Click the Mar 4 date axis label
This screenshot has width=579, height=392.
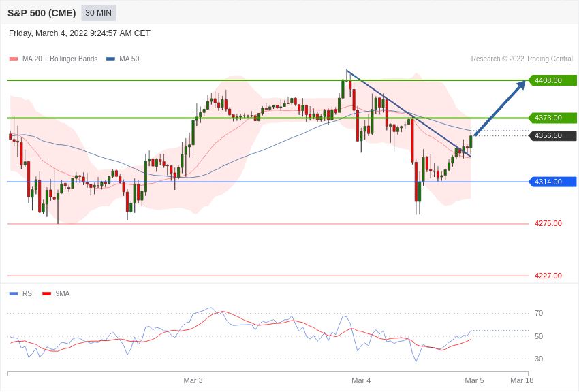(x=361, y=380)
